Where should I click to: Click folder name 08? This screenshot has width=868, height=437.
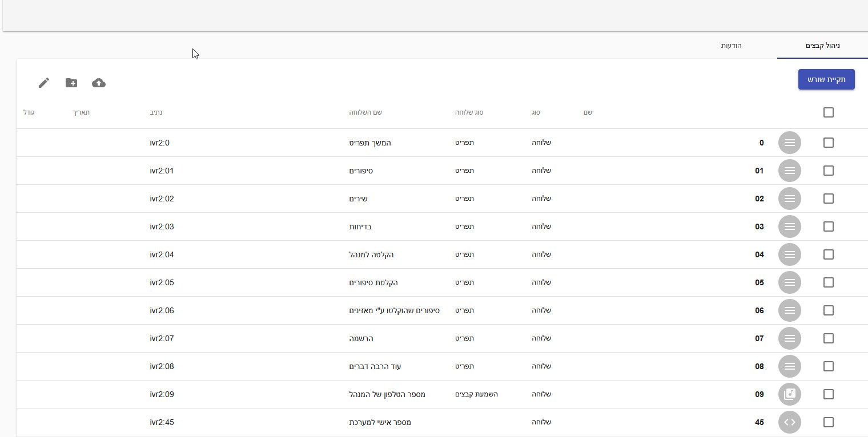tap(759, 366)
